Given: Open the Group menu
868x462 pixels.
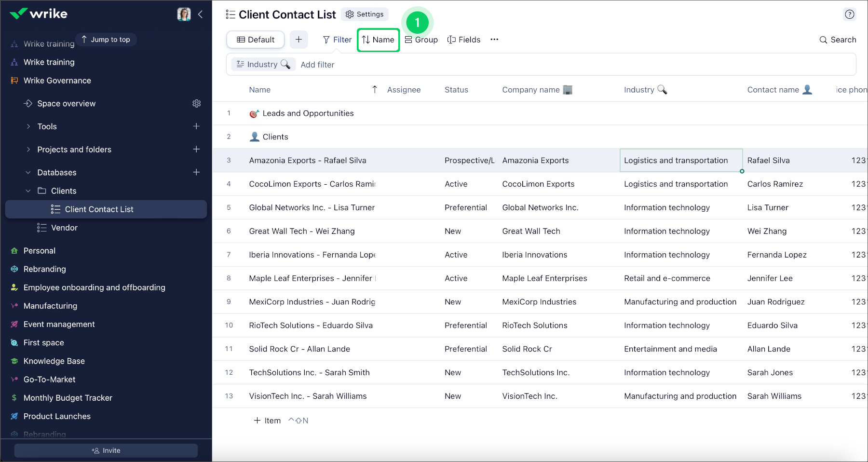Looking at the screenshot, I should 421,40.
